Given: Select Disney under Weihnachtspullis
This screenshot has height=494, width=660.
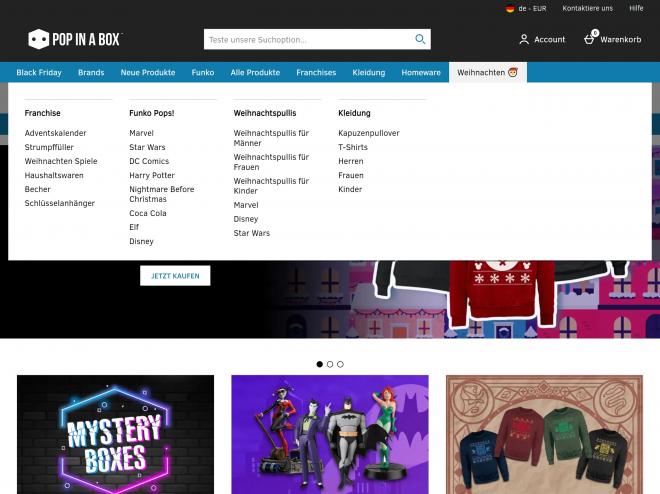Looking at the screenshot, I should 246,219.
